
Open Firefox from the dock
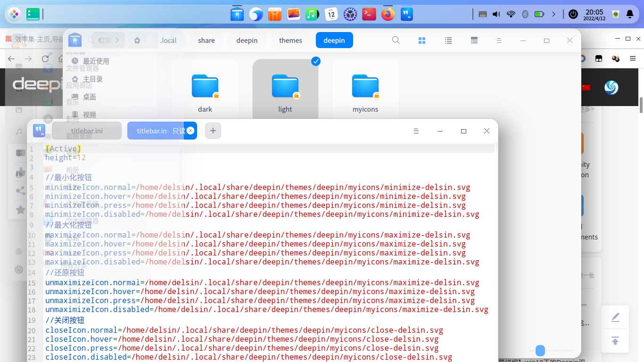click(388, 14)
